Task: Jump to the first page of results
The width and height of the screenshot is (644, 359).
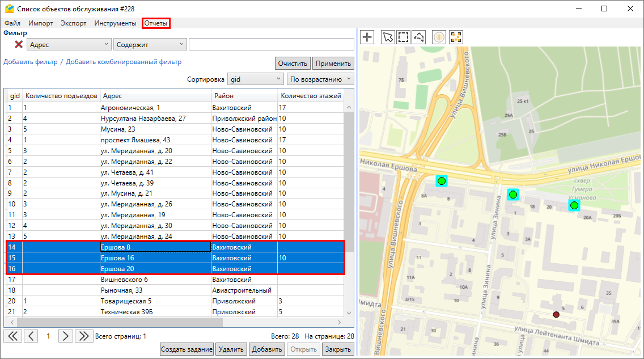Action: coord(12,336)
